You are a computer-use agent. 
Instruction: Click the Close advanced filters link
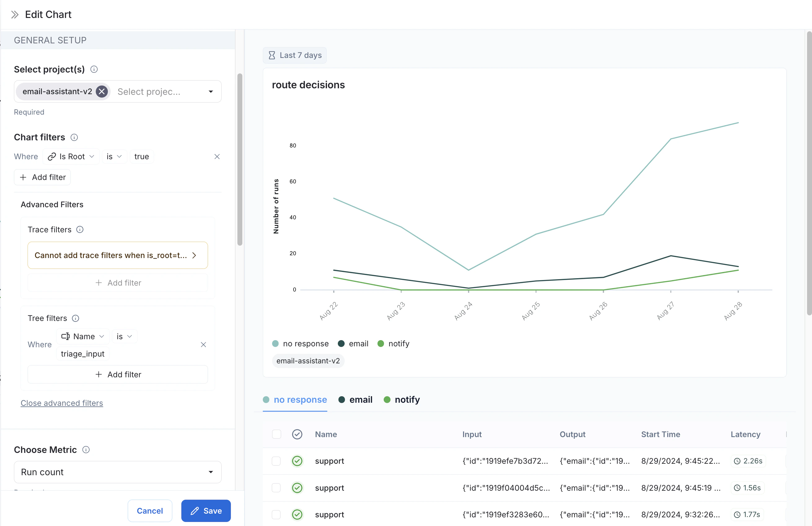[62, 403]
